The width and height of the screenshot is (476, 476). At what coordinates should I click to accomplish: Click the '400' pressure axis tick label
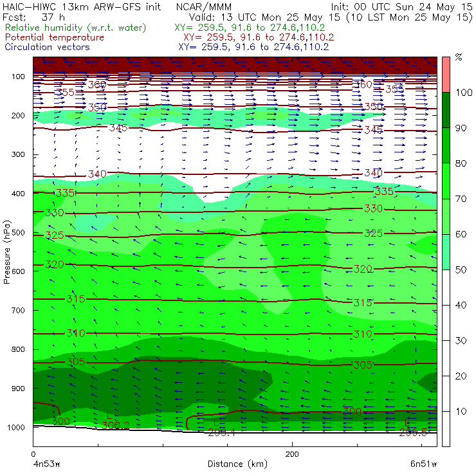[x=18, y=194]
